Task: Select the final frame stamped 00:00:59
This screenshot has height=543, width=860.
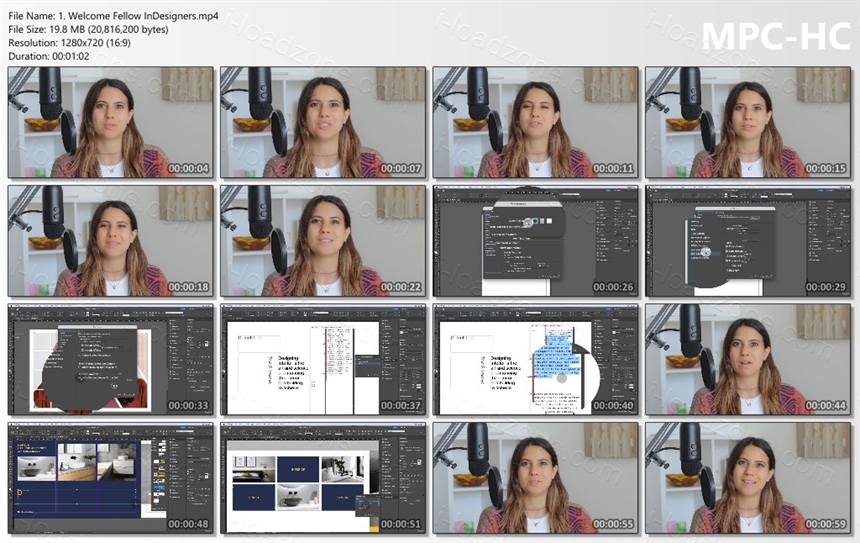Action: pyautogui.click(x=748, y=478)
